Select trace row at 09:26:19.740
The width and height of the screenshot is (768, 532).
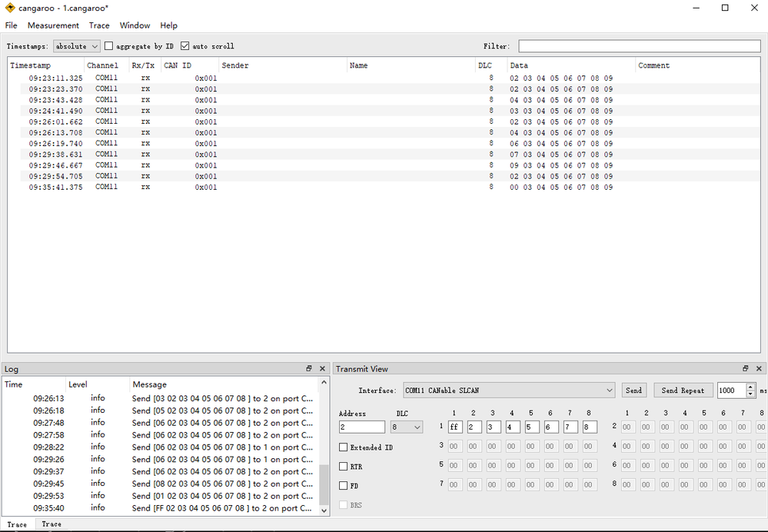pos(384,144)
